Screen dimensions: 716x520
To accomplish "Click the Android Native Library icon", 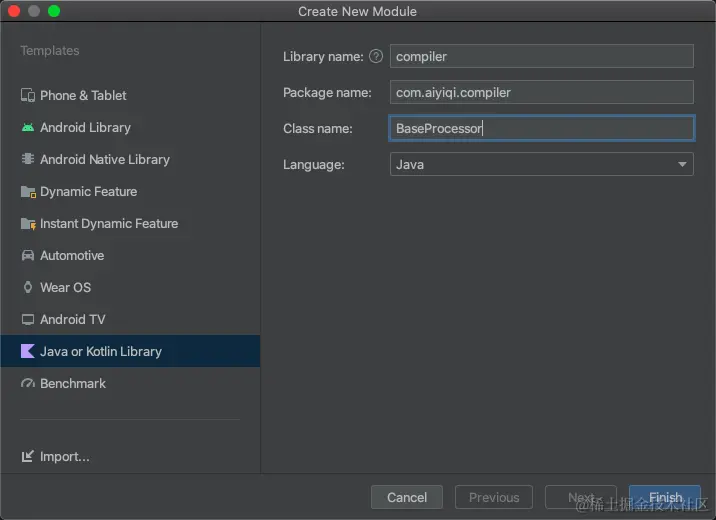I will [28, 160].
